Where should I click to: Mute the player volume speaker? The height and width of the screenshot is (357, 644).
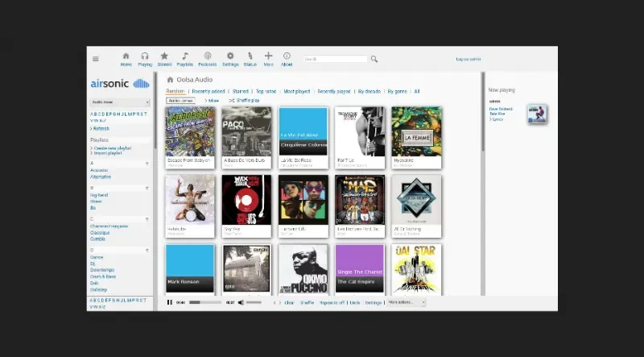point(241,302)
